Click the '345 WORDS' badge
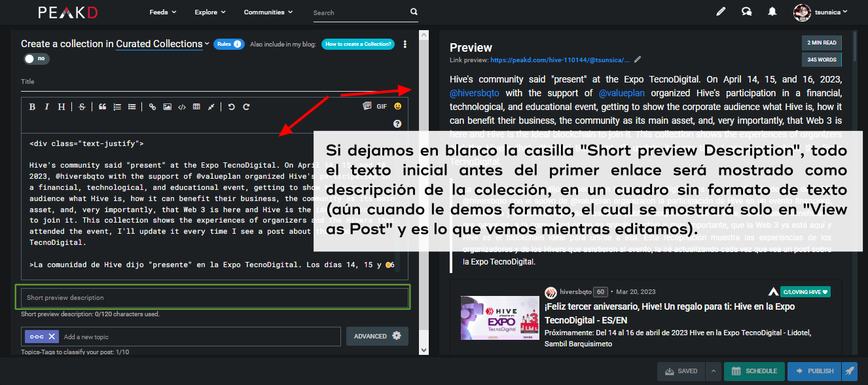Viewport: 868px width, 385px height. (x=822, y=60)
